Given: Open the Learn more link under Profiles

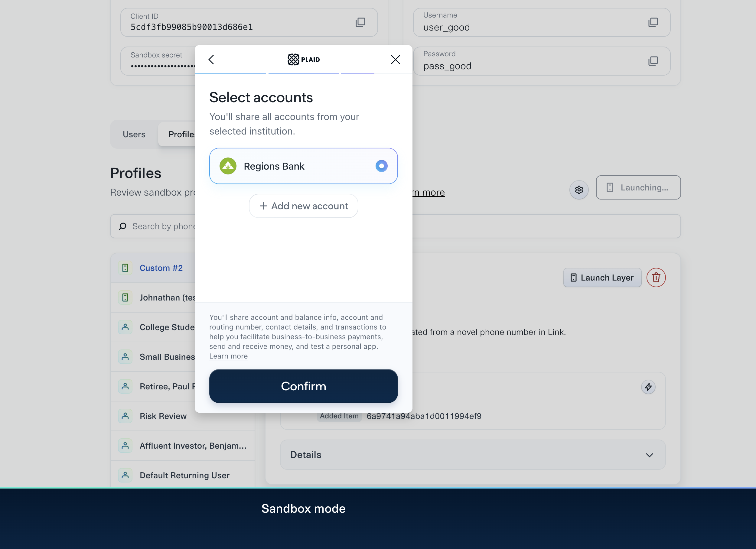Looking at the screenshot, I should pyautogui.click(x=428, y=193).
